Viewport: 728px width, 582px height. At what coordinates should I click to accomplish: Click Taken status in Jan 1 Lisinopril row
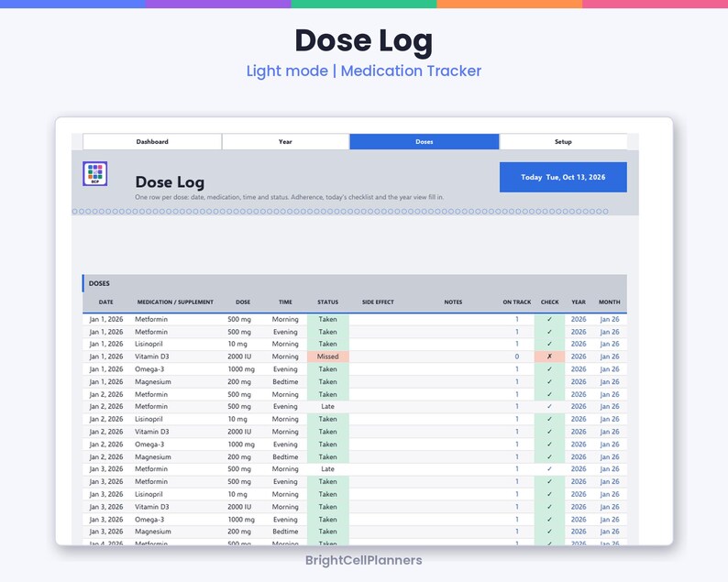328,344
